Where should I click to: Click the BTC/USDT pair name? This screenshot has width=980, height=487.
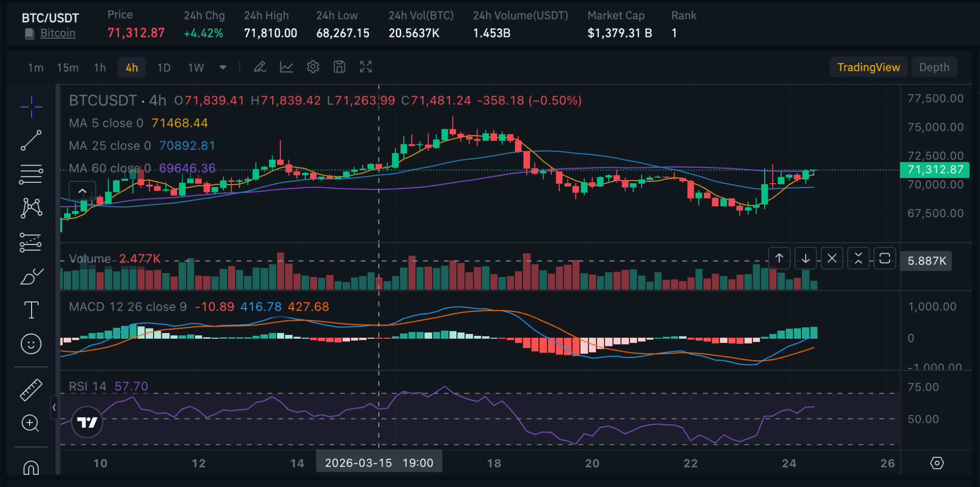(x=50, y=18)
